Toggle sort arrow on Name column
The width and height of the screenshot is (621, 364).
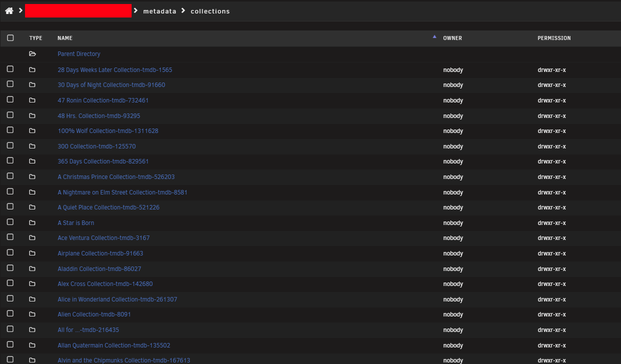click(x=434, y=36)
